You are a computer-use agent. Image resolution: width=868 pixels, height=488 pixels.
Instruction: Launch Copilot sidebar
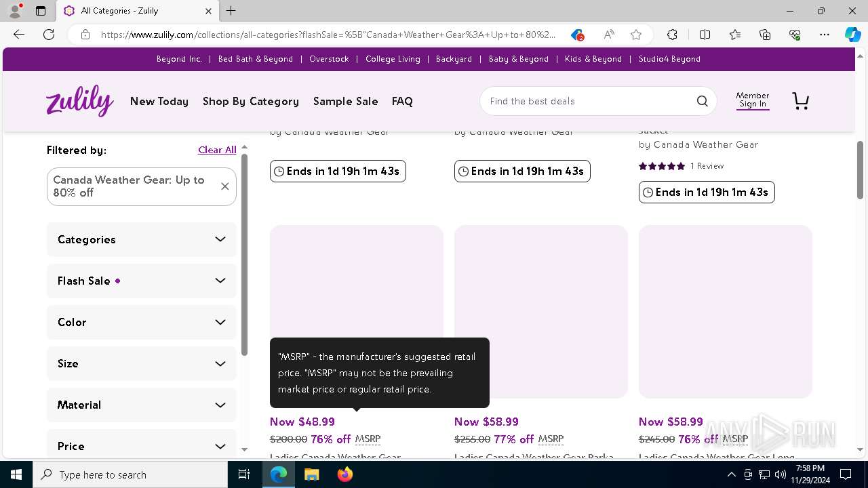click(852, 35)
